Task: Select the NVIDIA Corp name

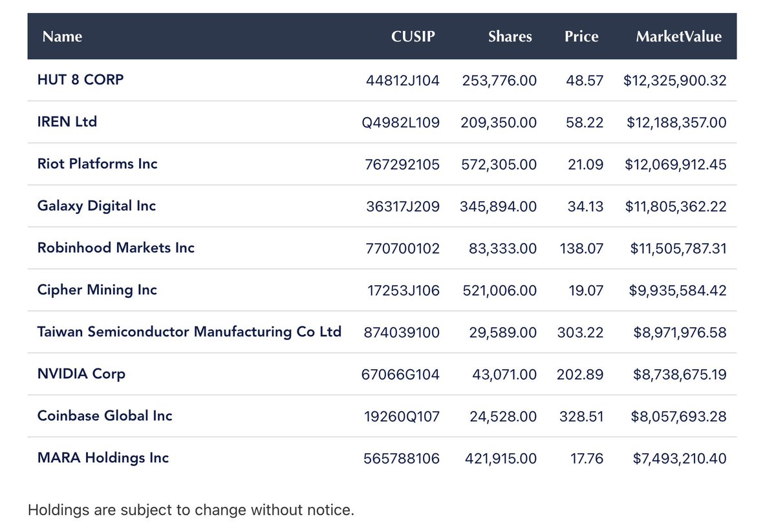Action: tap(81, 374)
